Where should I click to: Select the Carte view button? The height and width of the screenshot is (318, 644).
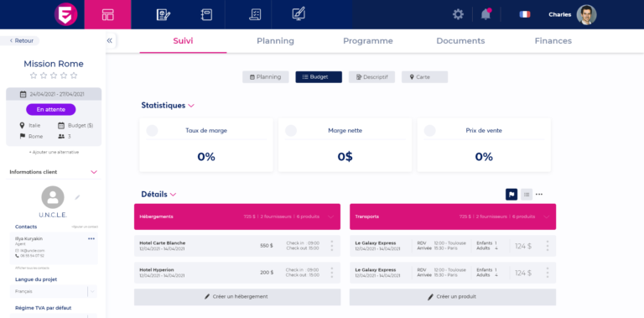pyautogui.click(x=424, y=77)
